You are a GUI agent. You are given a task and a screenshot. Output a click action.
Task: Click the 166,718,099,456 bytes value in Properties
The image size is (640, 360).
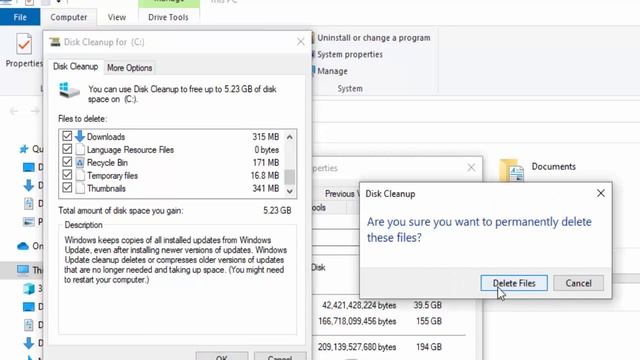click(357, 321)
